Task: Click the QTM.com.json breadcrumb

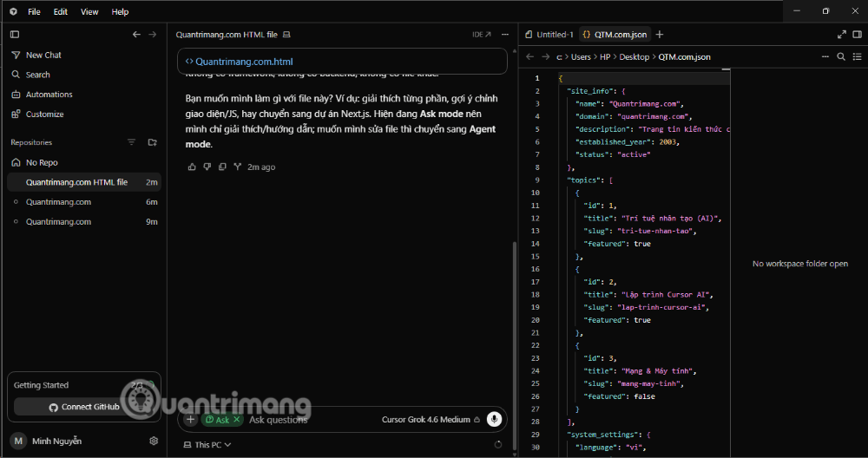Action: (684, 57)
